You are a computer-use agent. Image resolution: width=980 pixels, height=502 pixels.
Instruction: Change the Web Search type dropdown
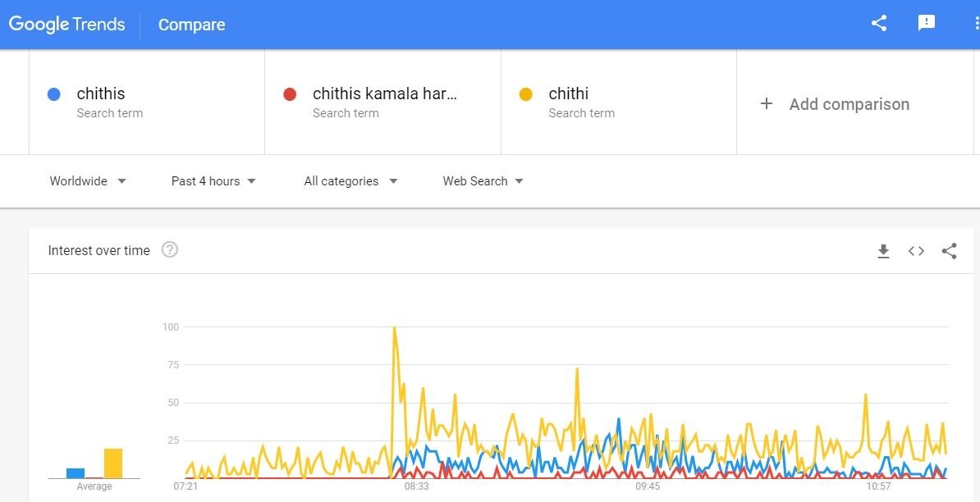click(x=483, y=181)
